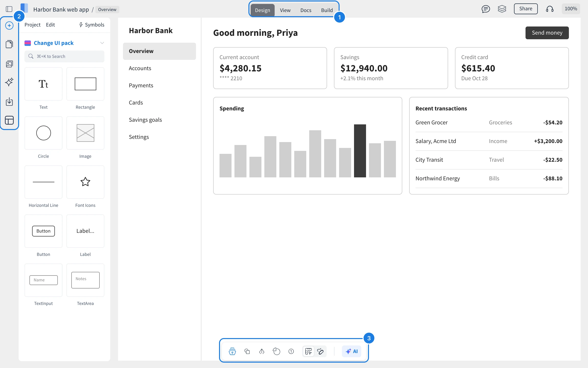This screenshot has width=588, height=368.
Task: Click the circled number one icon
Action: [291, 351]
